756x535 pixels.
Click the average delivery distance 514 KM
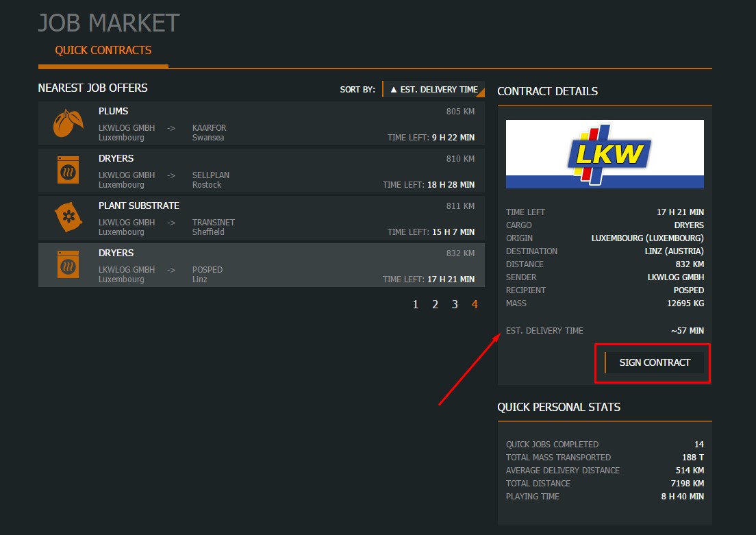(x=690, y=471)
